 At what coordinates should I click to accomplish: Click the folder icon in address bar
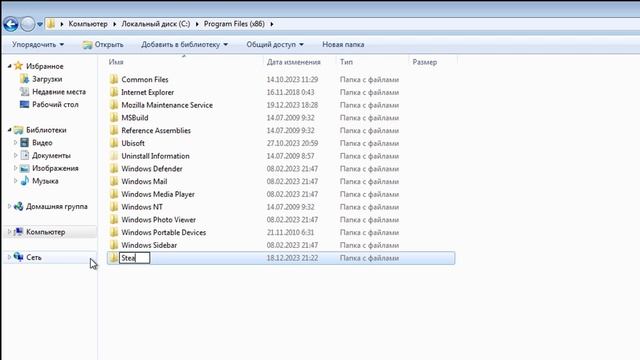point(51,24)
